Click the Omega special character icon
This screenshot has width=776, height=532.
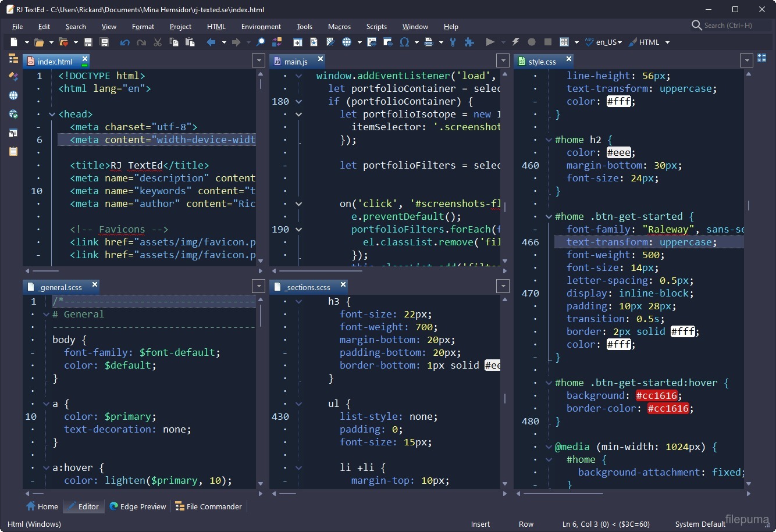point(404,42)
